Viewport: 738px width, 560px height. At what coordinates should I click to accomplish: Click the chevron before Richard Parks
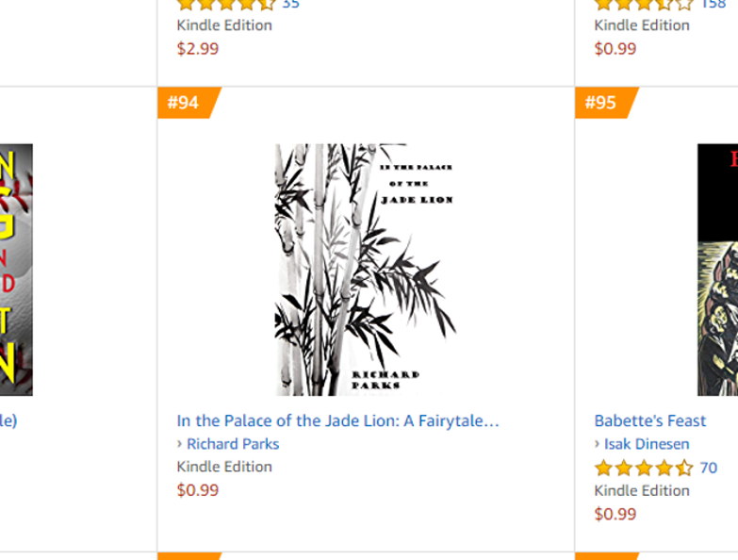pos(180,444)
